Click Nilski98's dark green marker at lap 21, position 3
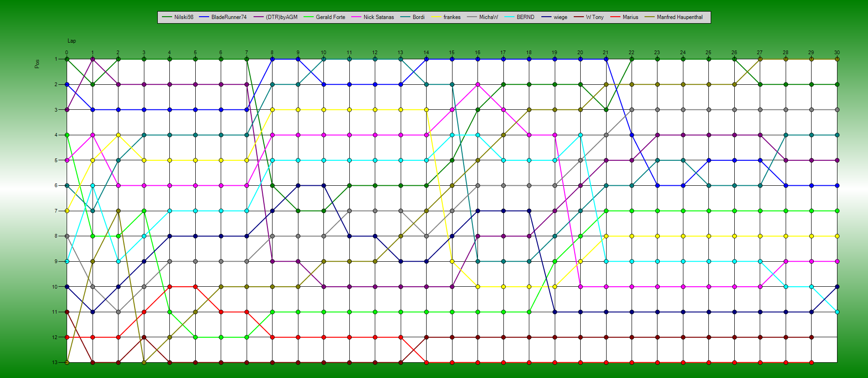The width and height of the screenshot is (868, 378). (606, 110)
